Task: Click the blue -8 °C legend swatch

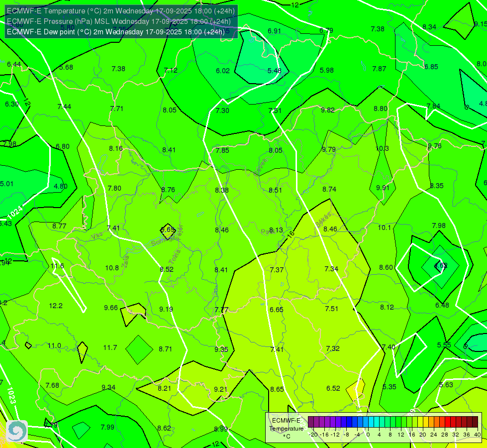Action: [349, 422]
